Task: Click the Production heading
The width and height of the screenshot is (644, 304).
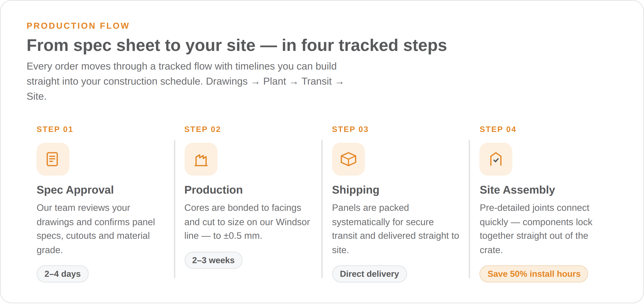Action: point(213,190)
